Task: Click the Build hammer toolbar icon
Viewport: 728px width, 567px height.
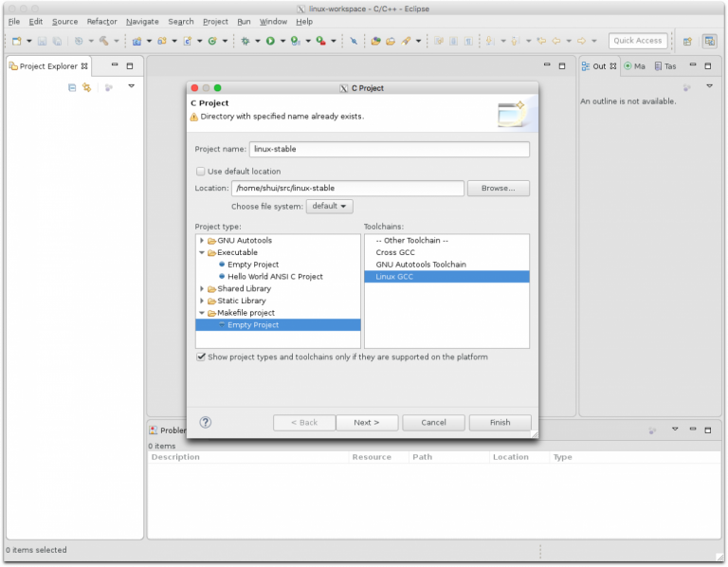Action: click(104, 41)
